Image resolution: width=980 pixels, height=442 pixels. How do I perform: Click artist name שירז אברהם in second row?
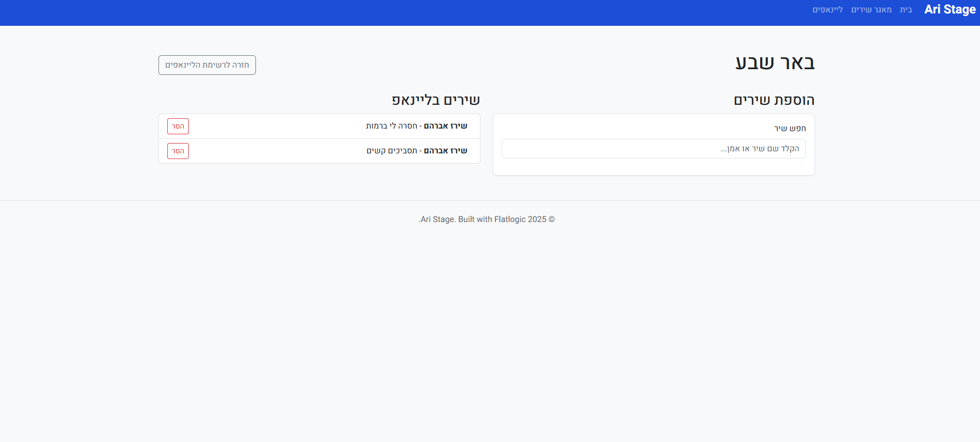pos(445,151)
